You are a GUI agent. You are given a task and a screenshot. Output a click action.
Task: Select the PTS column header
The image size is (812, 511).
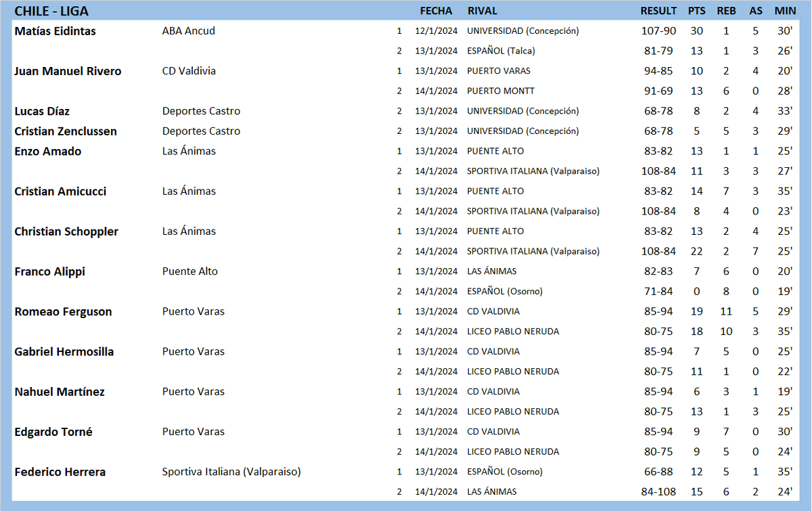point(696,11)
